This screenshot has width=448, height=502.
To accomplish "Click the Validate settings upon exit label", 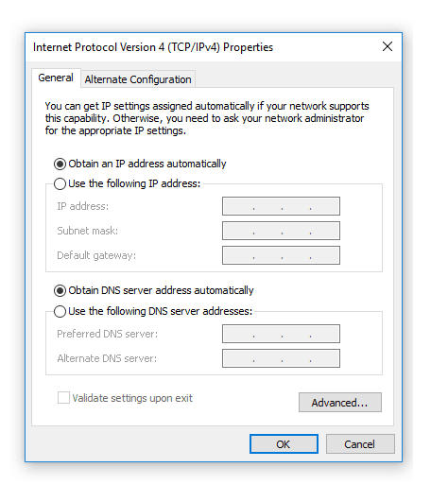I will [x=132, y=398].
